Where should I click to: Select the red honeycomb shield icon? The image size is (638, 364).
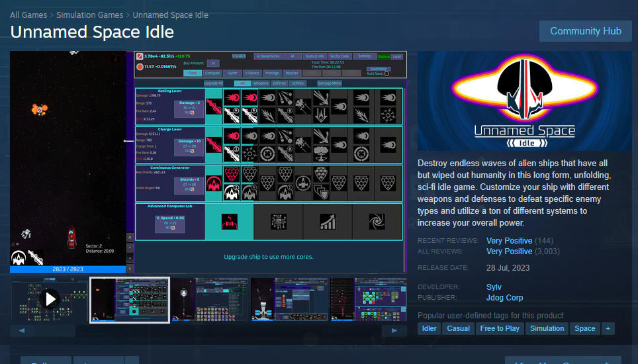point(232,174)
